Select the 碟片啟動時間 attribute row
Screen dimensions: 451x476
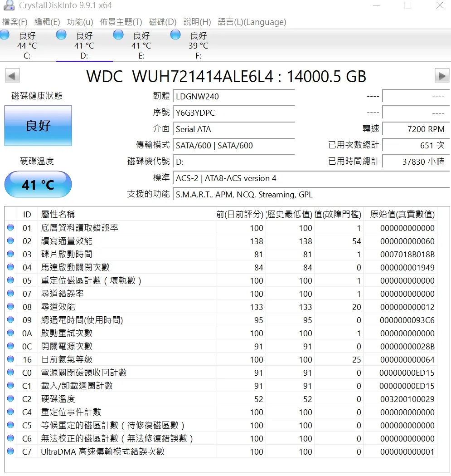click(x=221, y=254)
